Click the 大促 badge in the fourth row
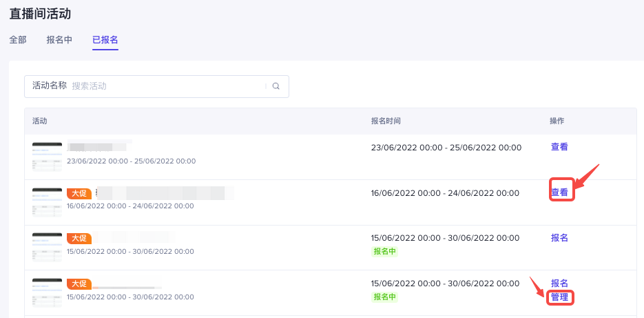Image resolution: width=644 pixels, height=318 pixels. click(79, 284)
